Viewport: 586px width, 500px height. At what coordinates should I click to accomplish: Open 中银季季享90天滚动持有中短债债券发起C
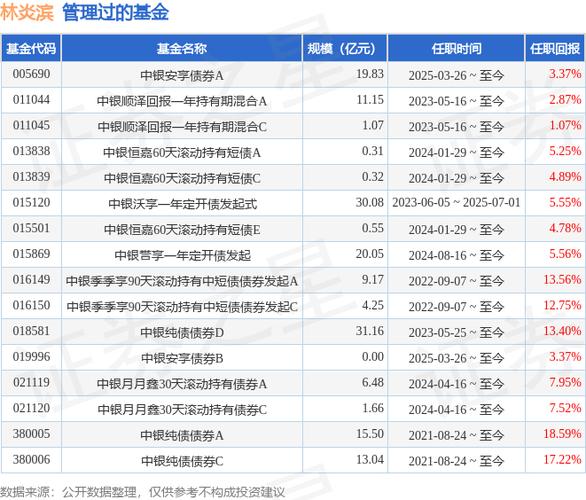point(182,307)
